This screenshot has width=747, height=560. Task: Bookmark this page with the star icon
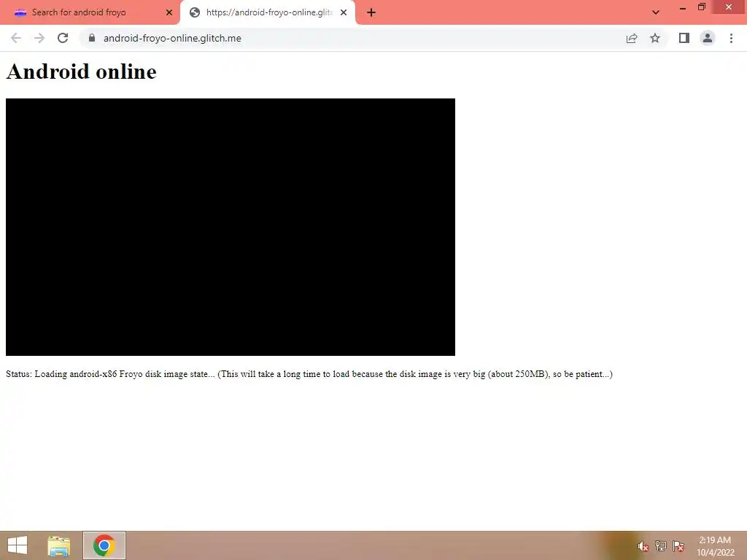coord(655,38)
